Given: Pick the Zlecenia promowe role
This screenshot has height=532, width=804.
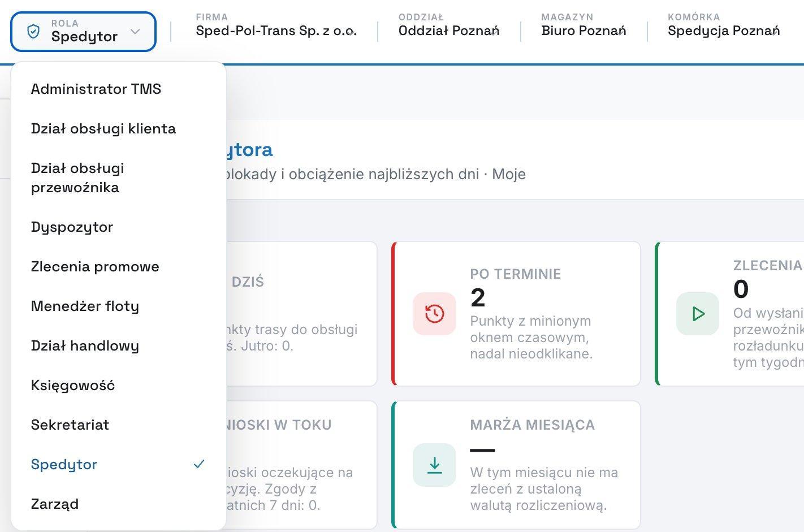Looking at the screenshot, I should 118,266.
